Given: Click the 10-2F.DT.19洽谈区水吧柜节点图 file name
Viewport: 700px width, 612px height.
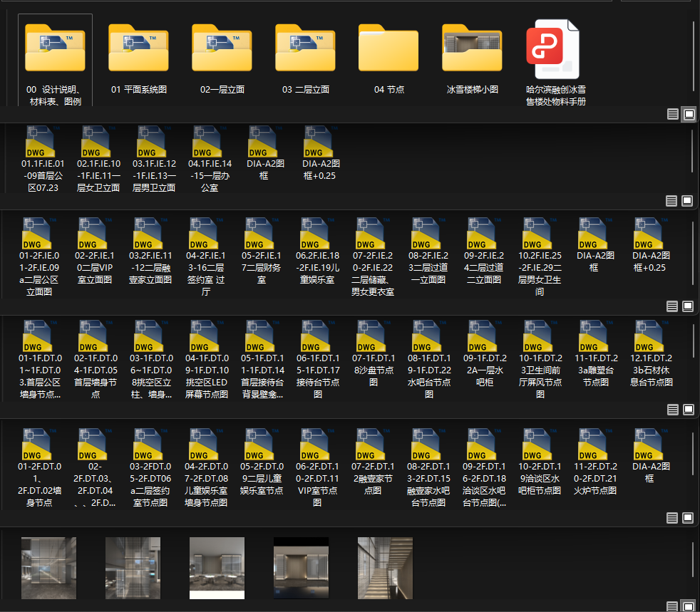Looking at the screenshot, I should pyautogui.click(x=540, y=479).
